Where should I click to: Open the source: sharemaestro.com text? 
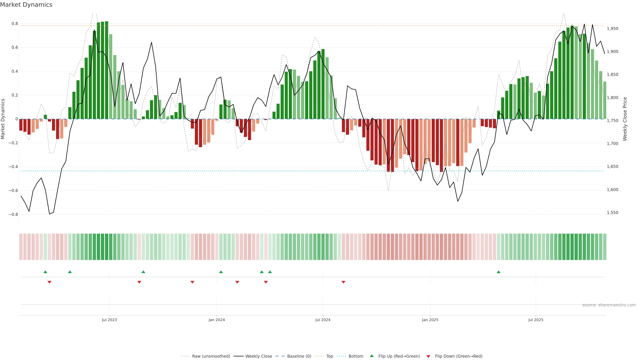609,305
